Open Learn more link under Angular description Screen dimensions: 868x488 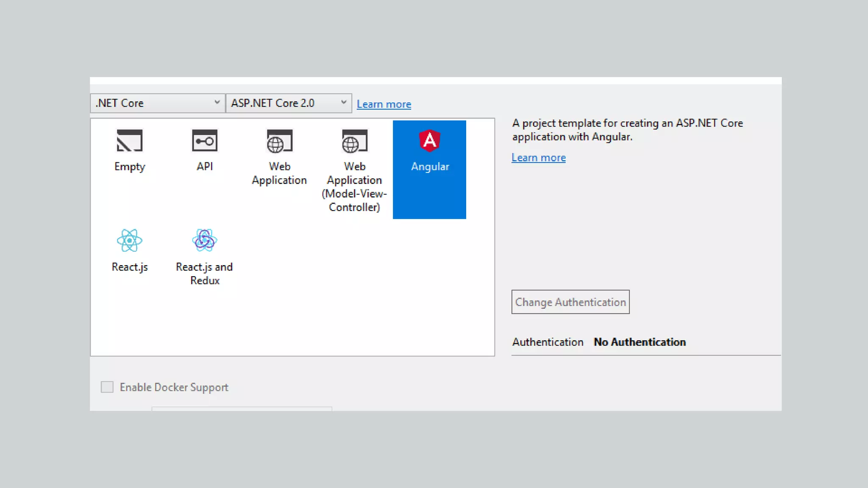click(539, 158)
